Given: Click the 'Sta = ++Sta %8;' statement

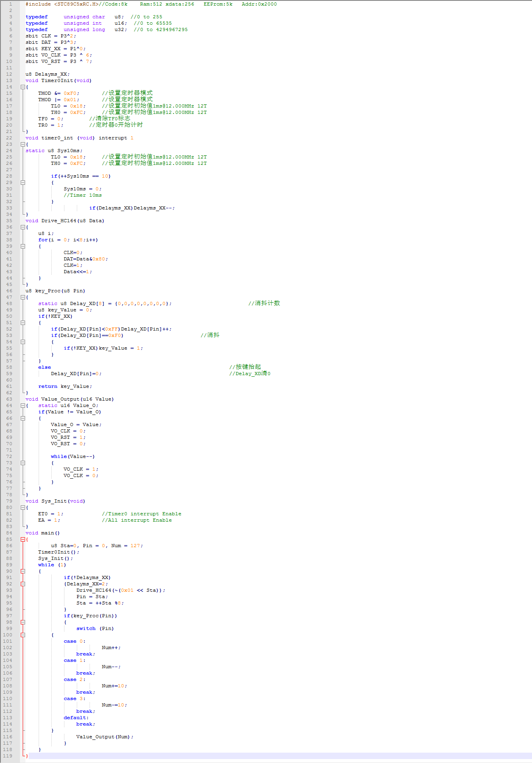Looking at the screenshot, I should point(100,603).
